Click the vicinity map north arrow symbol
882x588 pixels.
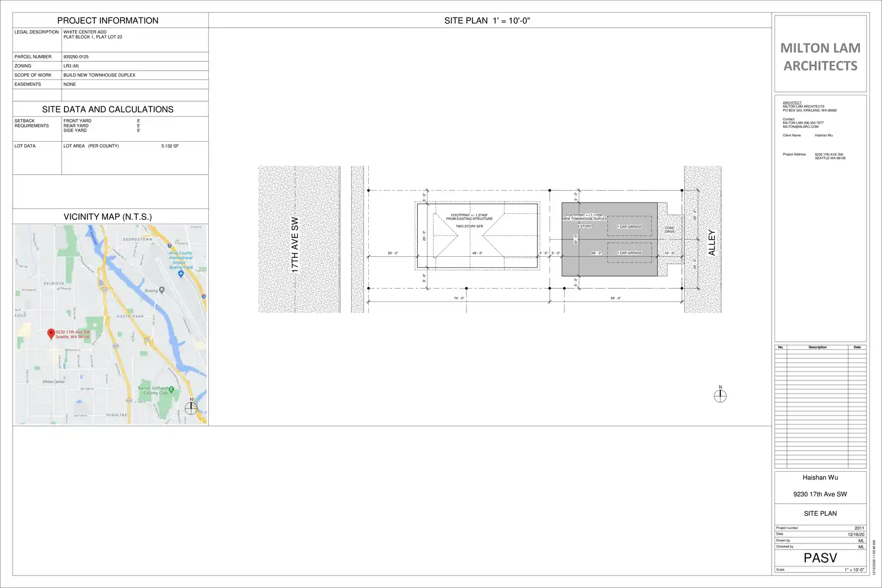191,407
